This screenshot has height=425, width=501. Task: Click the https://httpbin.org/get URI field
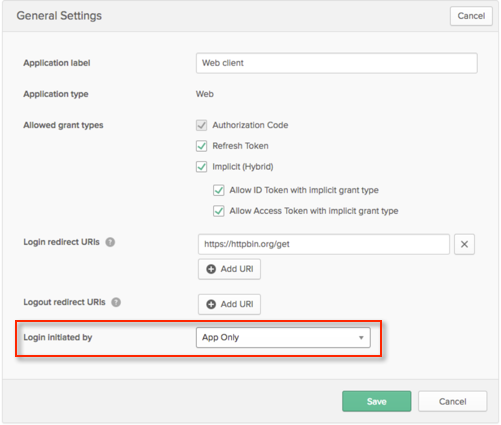tap(324, 244)
